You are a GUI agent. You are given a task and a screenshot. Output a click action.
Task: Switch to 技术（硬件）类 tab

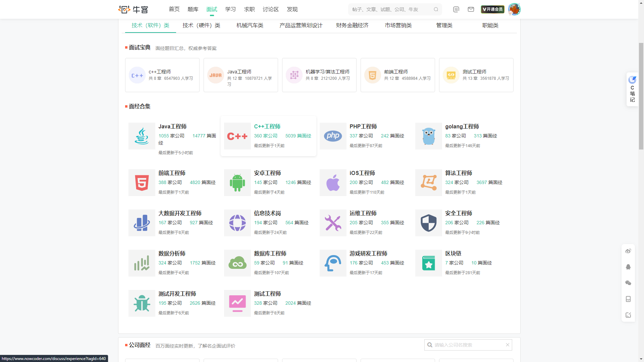(201, 25)
